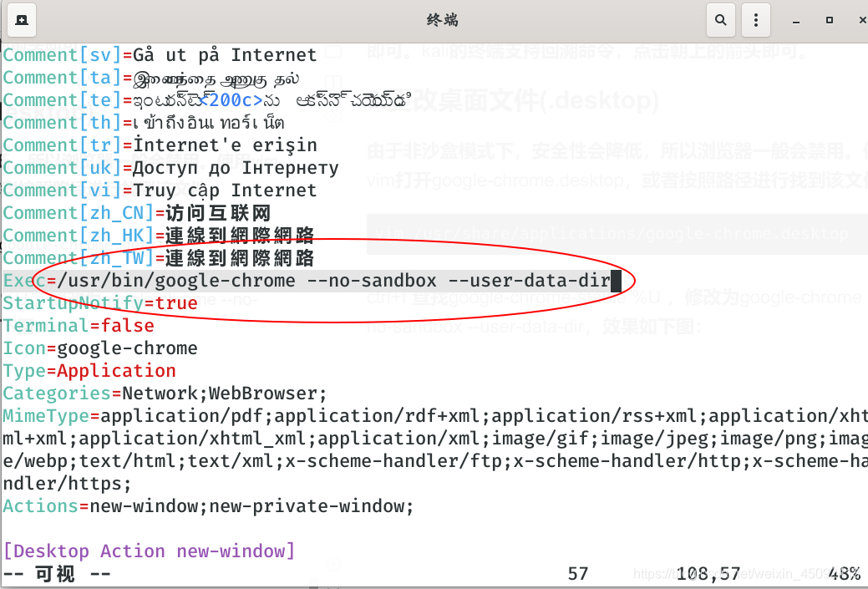Click the --no-sandbox option text

pyautogui.click(x=372, y=281)
